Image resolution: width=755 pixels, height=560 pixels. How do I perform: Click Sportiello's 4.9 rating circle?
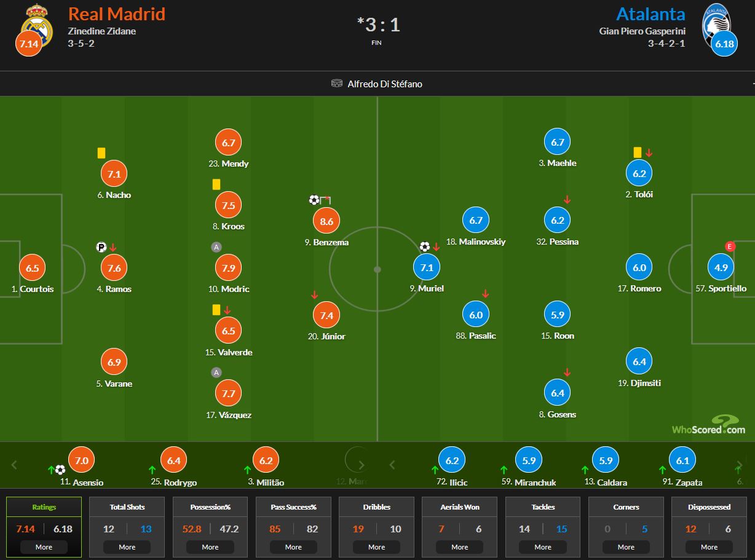[x=721, y=267]
